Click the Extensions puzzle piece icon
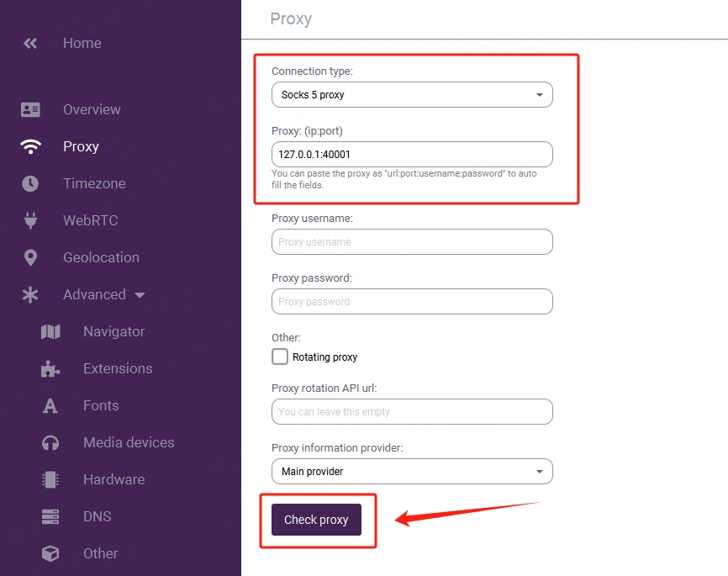 pyautogui.click(x=50, y=368)
